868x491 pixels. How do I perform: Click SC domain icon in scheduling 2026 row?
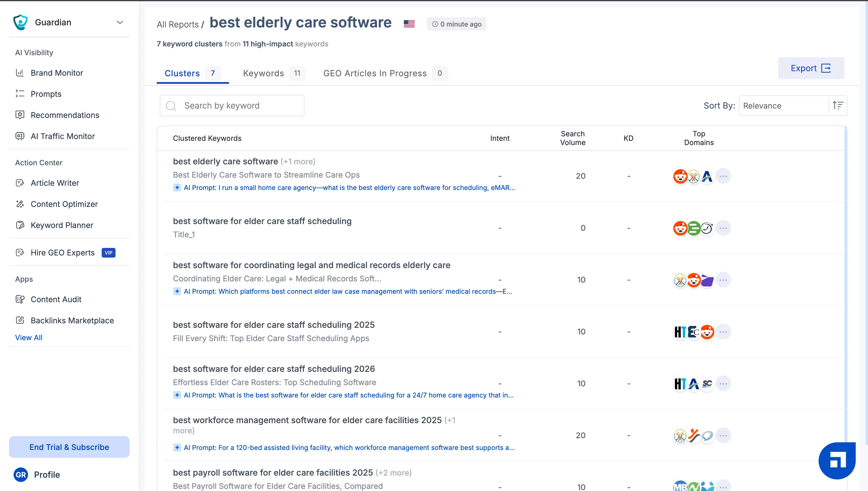(707, 383)
